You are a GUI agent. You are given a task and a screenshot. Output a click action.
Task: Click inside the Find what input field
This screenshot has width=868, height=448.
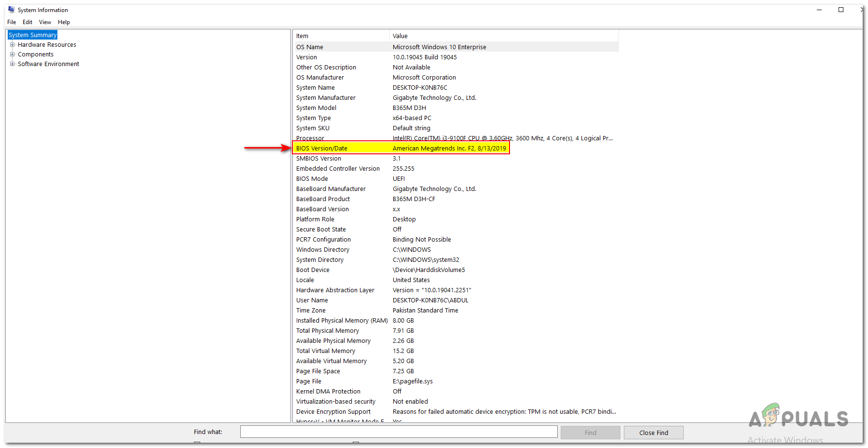(398, 431)
